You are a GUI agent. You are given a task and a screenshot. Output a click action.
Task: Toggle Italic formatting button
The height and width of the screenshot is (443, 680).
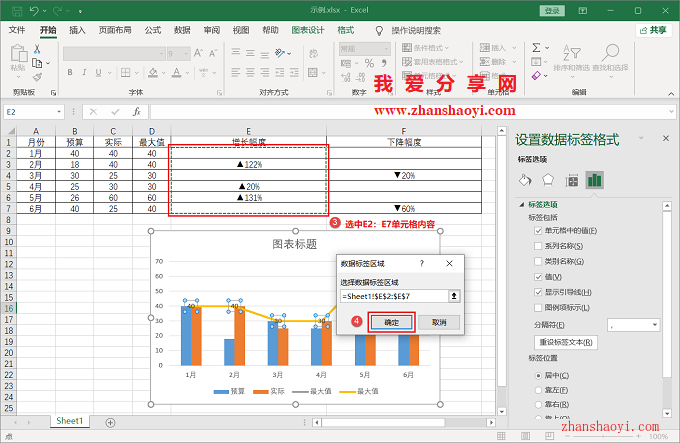pyautogui.click(x=84, y=72)
